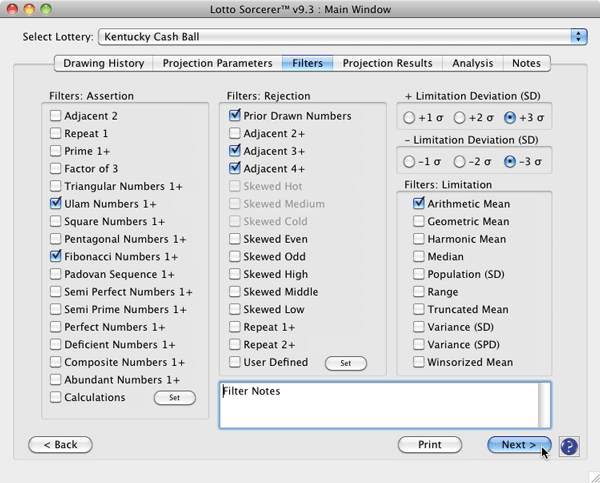Screen dimensions: 600x483
Task: Open the Select Lottery dropdown
Action: coord(342,37)
